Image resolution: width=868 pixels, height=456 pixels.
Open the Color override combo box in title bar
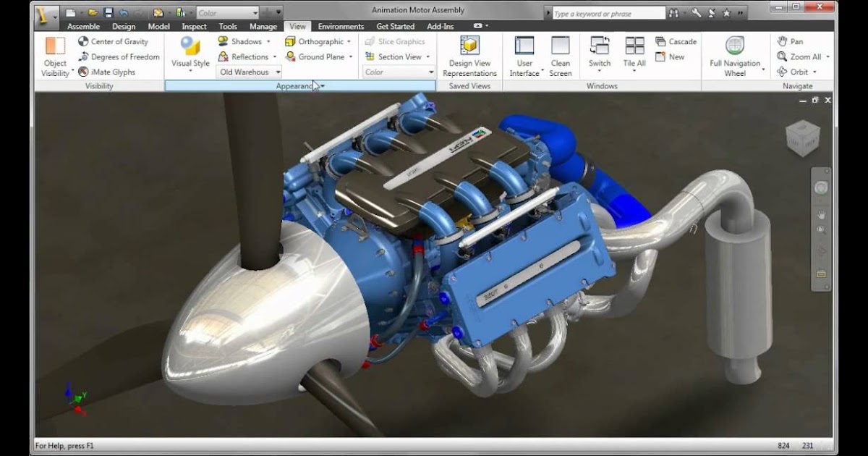click(227, 13)
